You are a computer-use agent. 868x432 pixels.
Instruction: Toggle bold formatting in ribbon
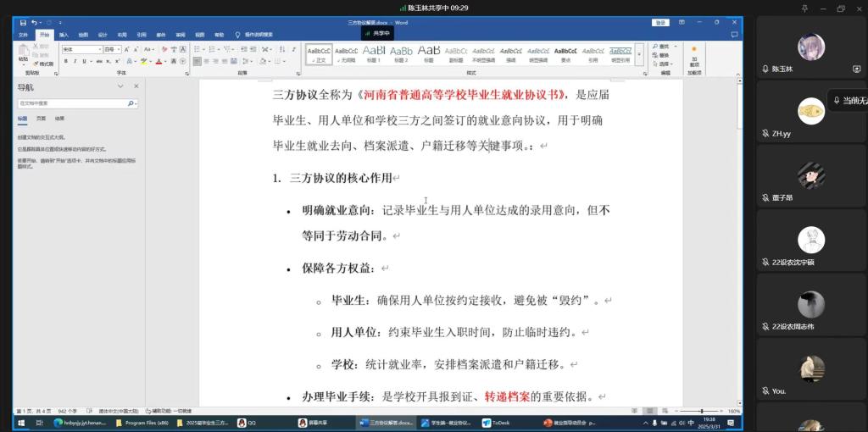(66, 61)
